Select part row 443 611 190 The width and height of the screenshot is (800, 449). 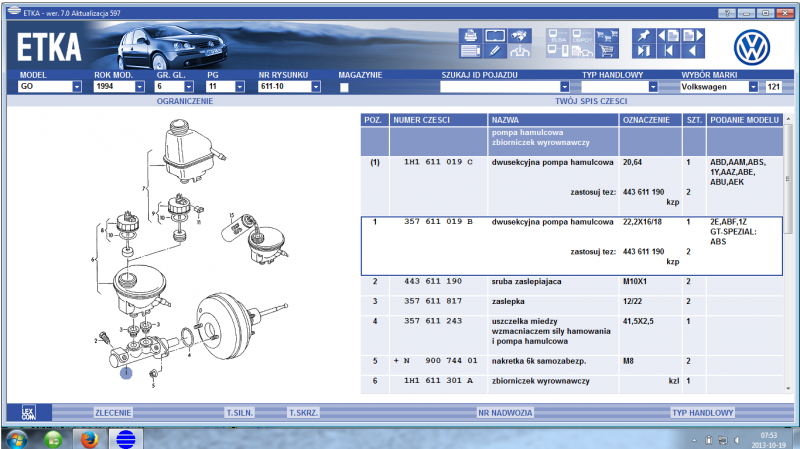571,286
